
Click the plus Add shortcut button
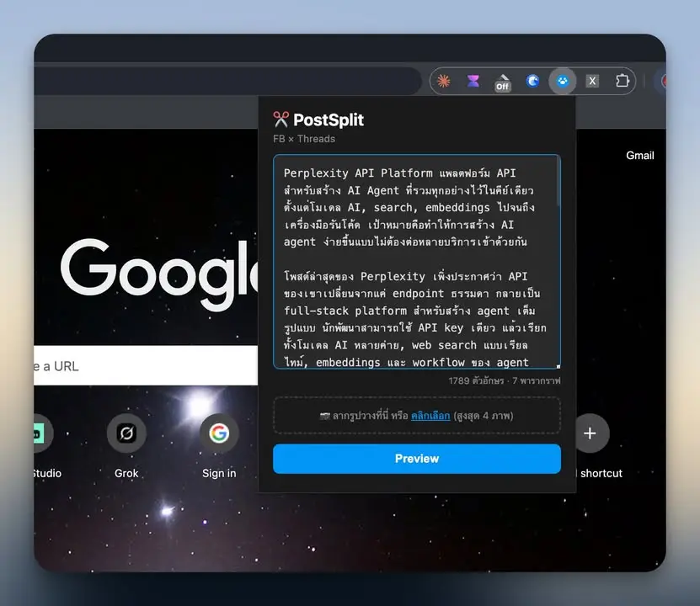point(590,433)
